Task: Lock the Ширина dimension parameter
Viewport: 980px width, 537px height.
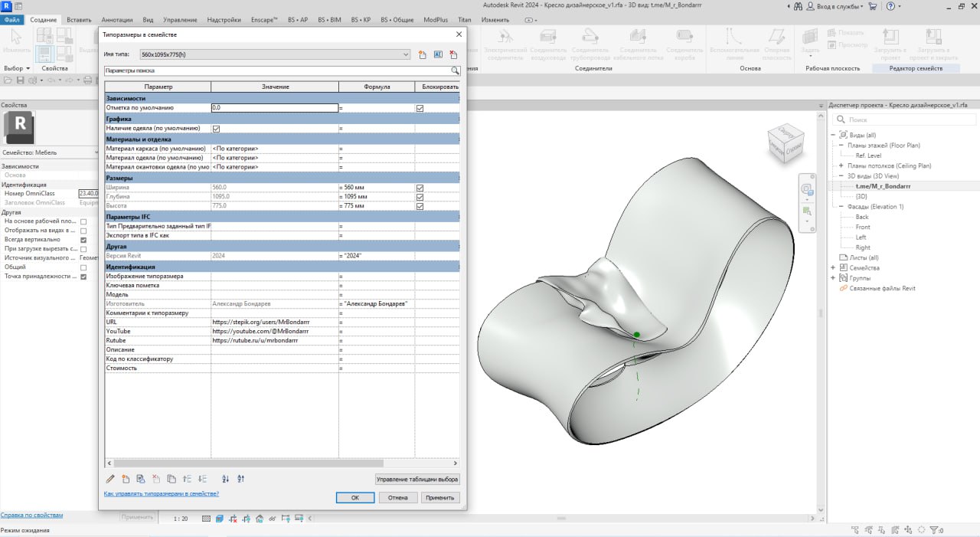Action: (420, 186)
